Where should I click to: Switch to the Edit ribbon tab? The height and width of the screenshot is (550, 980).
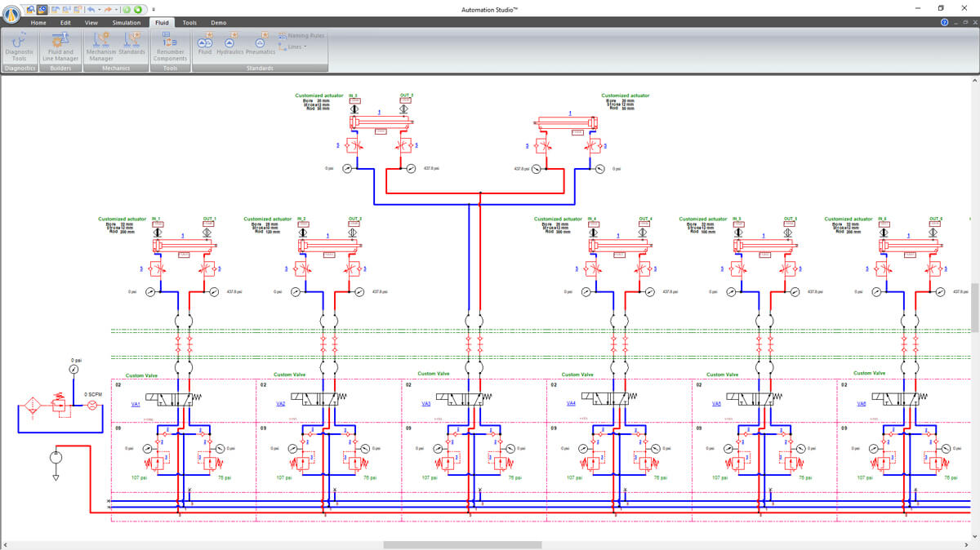point(66,23)
